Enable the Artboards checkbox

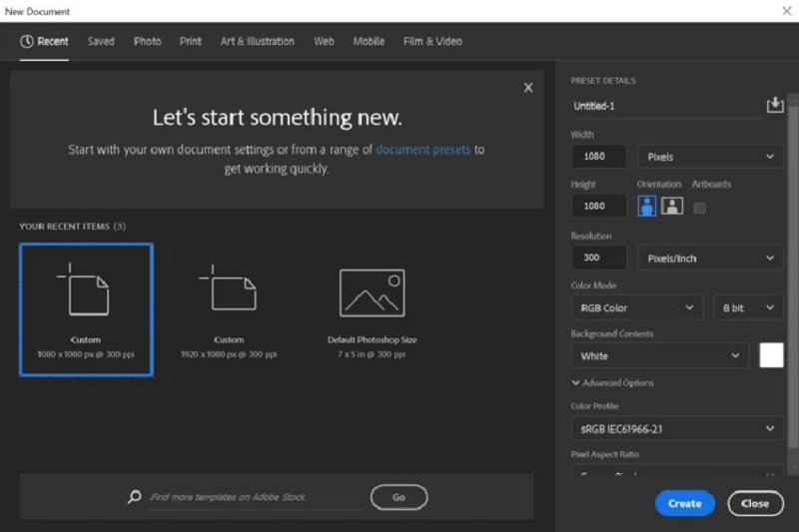[699, 208]
